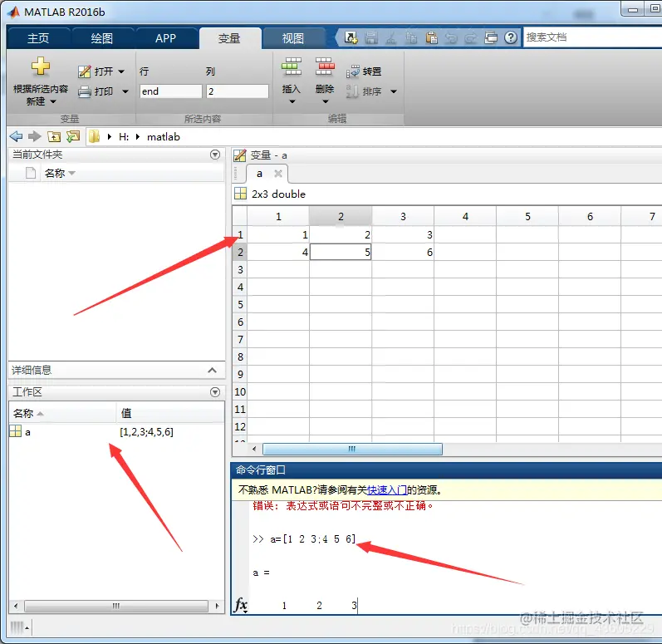The width and height of the screenshot is (662, 644).
Task: Click column 3 header in variable grid
Action: [403, 216]
